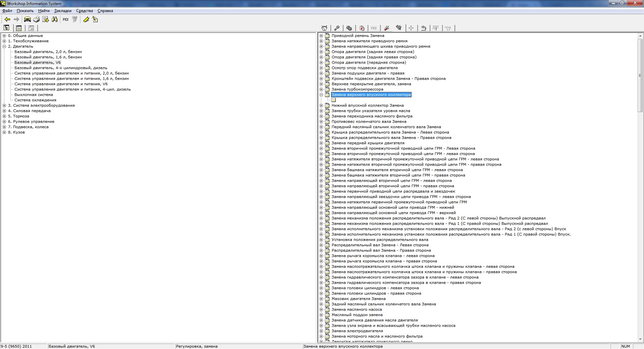Viewport: 644px width, 349px height.
Task: Click document icon beside Замена турбокомпрессора
Action: [327, 89]
